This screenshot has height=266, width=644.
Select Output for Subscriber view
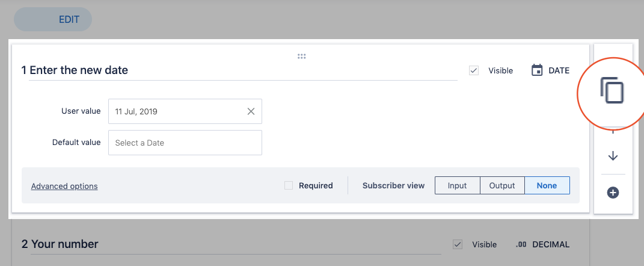pyautogui.click(x=502, y=185)
